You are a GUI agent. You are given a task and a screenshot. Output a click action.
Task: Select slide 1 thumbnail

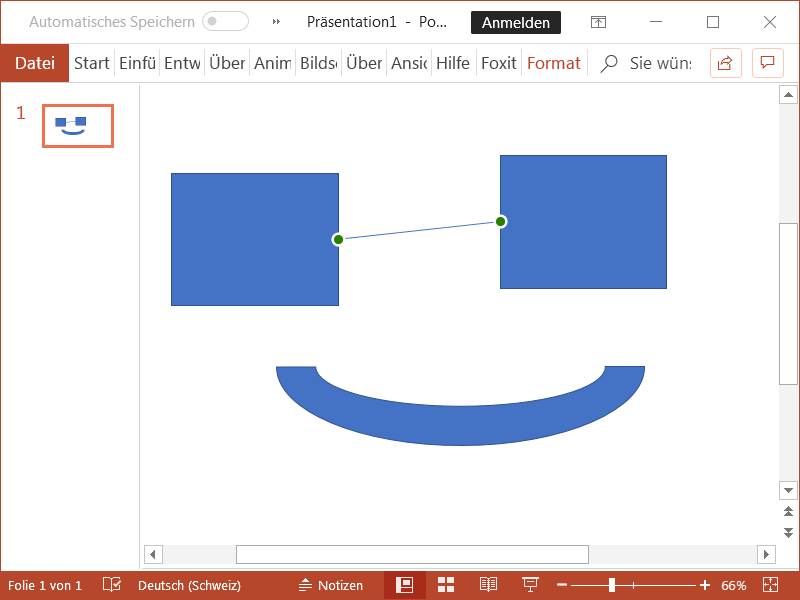(x=78, y=126)
